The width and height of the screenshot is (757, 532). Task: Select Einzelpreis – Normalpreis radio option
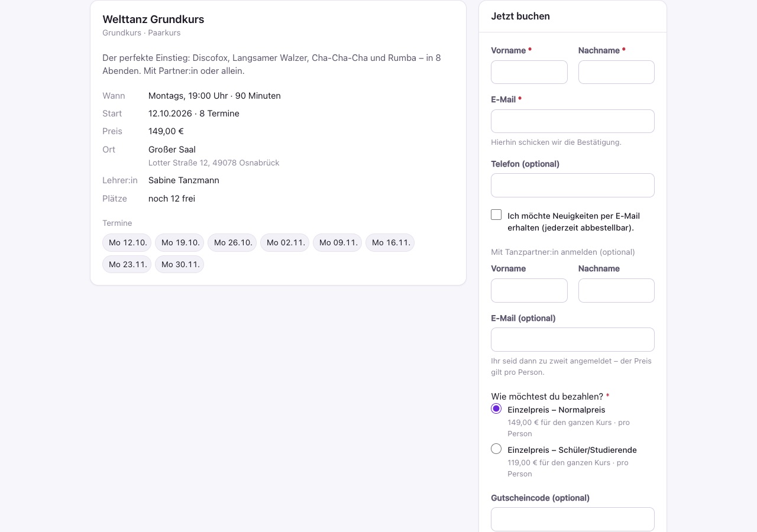pos(496,408)
